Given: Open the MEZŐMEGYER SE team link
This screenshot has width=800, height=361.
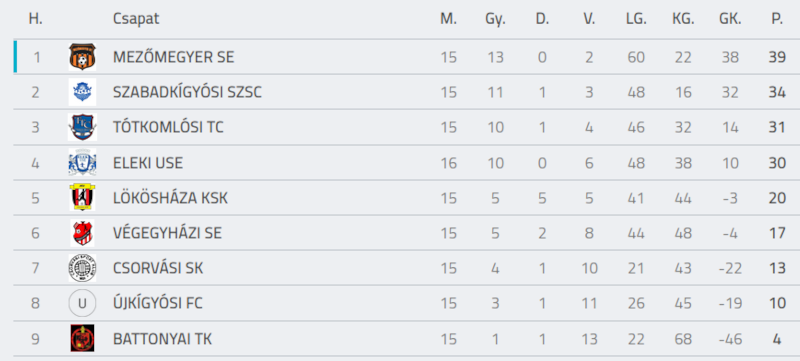Looking at the screenshot, I should (173, 57).
